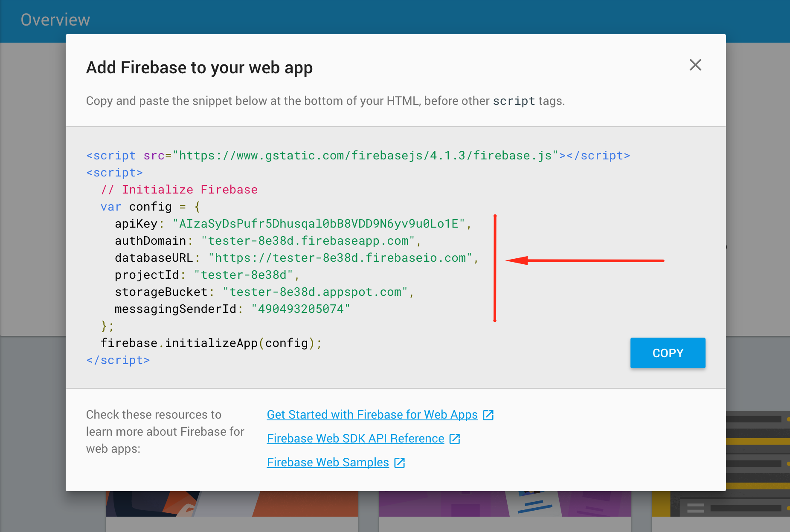Screen dimensions: 790x532
Task: Click the storageBucket value "tester-8e38d.appspot.com"
Action: pos(315,292)
